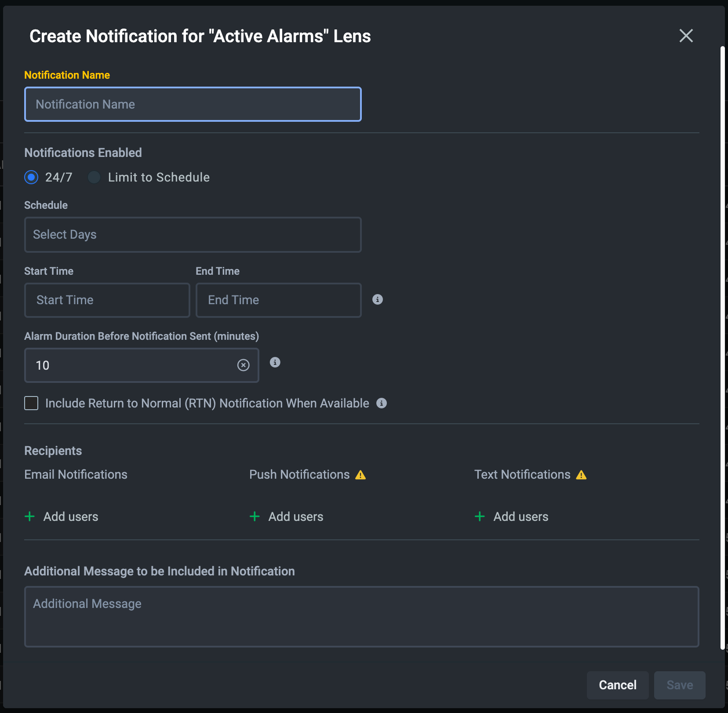Enable Include Return to Normal notification checkbox
The height and width of the screenshot is (713, 728).
click(x=31, y=403)
